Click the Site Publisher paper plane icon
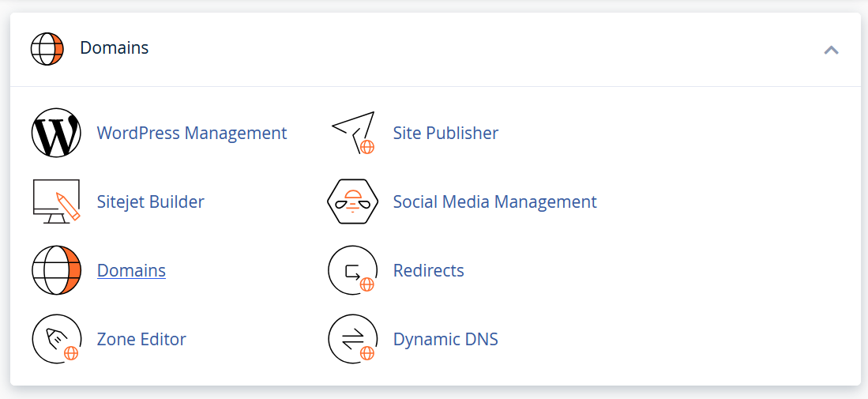 [x=352, y=133]
